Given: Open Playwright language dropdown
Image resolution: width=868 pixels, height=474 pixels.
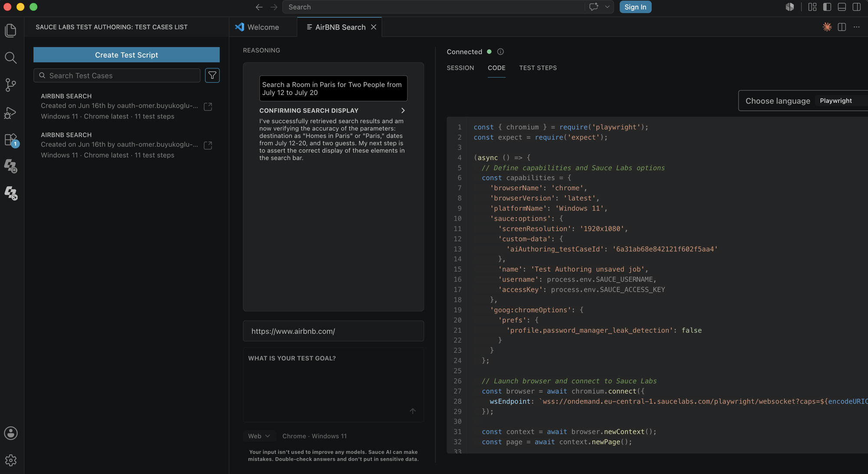Looking at the screenshot, I should [x=841, y=101].
